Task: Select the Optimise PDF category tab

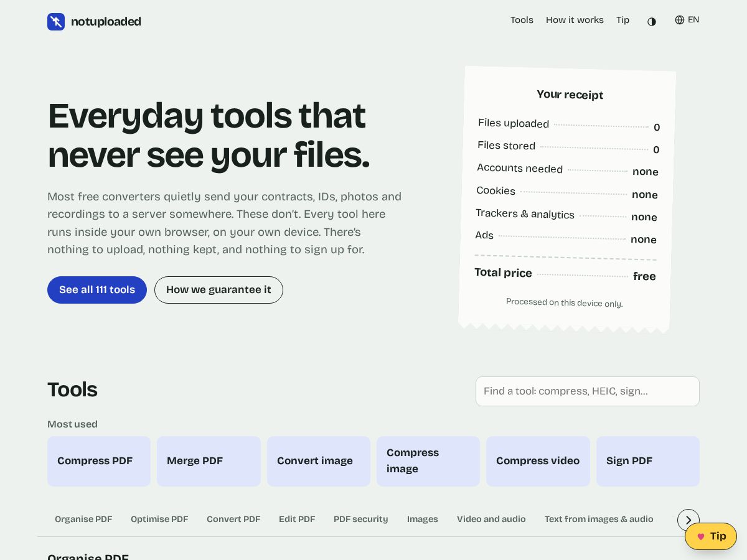Action: click(x=159, y=519)
